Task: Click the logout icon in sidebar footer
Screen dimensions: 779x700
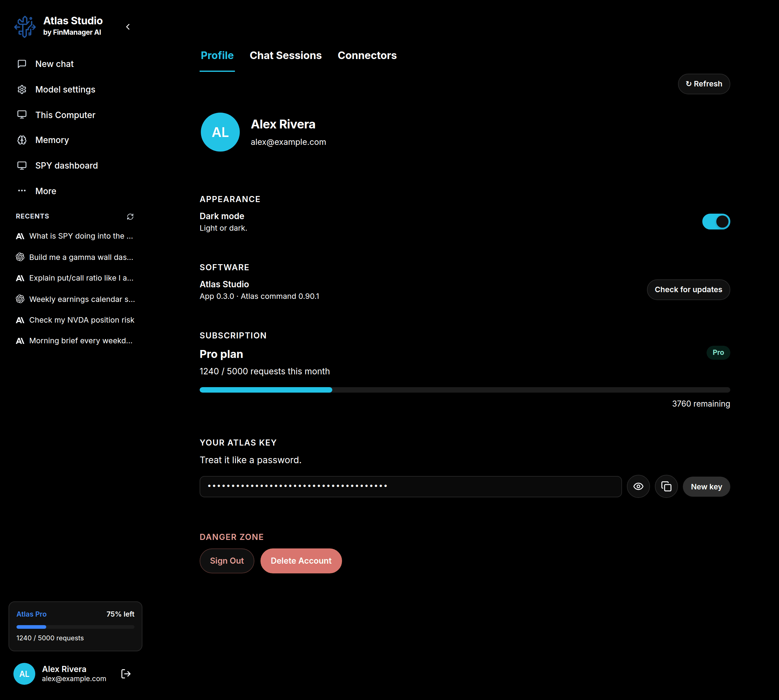Action: (126, 674)
